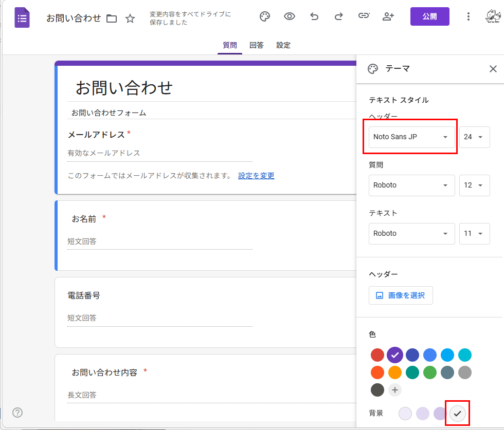Add a custom color with the plus swatch
504x430 pixels.
coord(395,390)
